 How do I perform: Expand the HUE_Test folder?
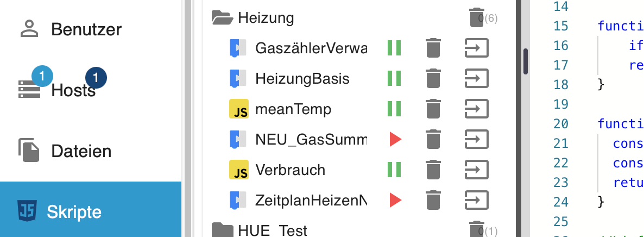[222, 230]
